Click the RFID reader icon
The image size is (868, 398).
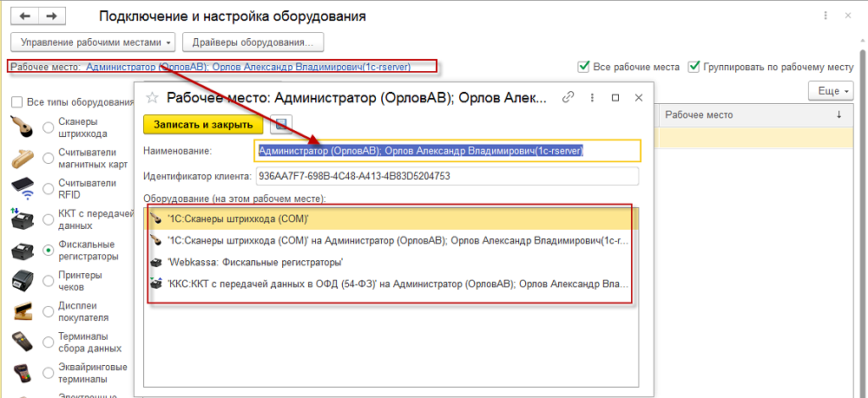(23, 188)
